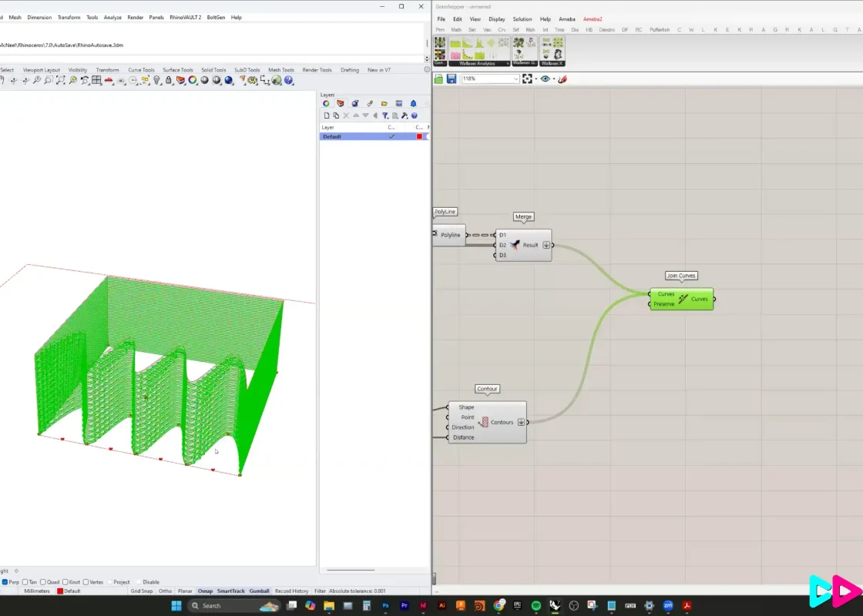Click the Default layer red color swatch
The width and height of the screenshot is (863, 616).
coord(419,136)
